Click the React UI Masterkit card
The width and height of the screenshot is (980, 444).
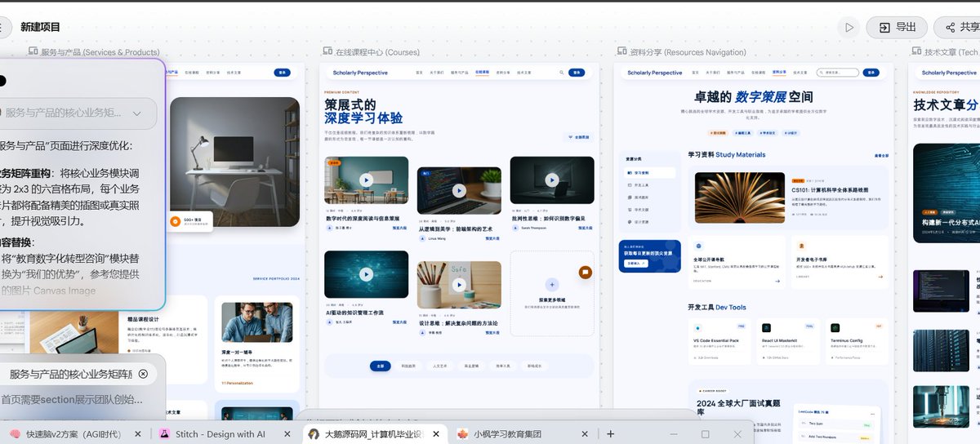[x=788, y=341]
